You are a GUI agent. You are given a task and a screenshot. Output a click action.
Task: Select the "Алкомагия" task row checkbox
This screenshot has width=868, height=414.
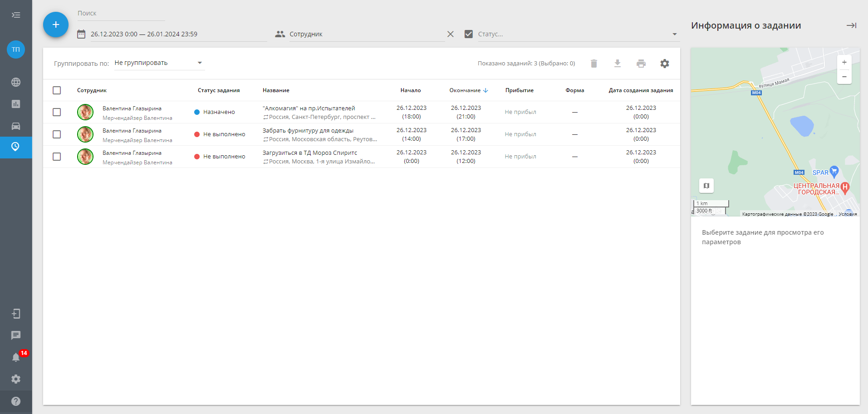(57, 112)
